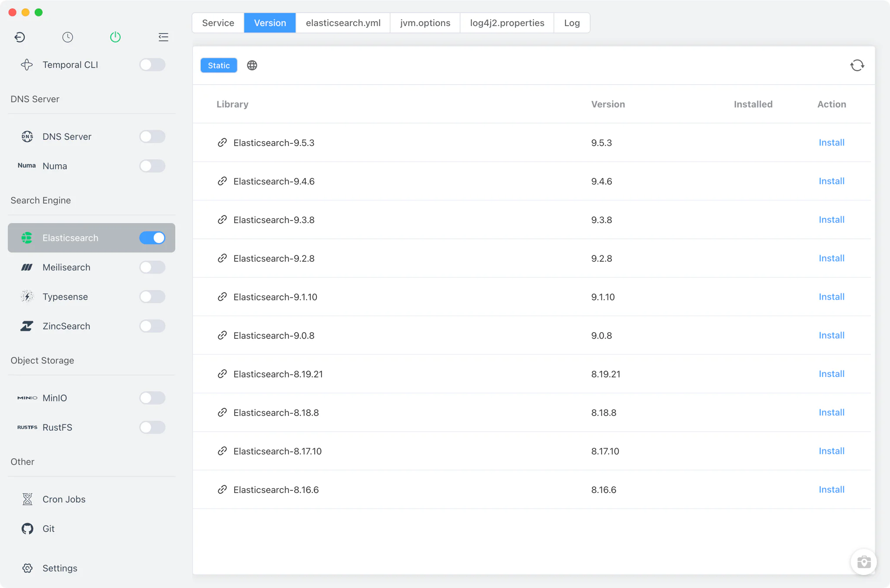Click the Settings gear icon
The image size is (890, 588).
coord(27,568)
